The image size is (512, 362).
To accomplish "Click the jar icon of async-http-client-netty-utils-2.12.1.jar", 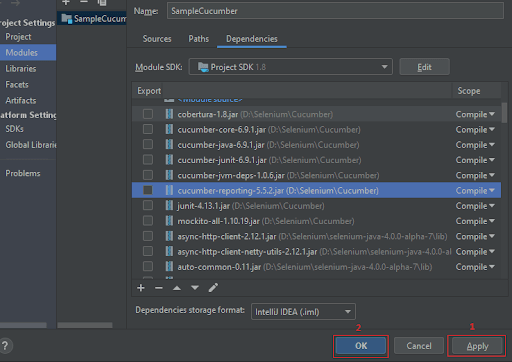I will [x=169, y=251].
